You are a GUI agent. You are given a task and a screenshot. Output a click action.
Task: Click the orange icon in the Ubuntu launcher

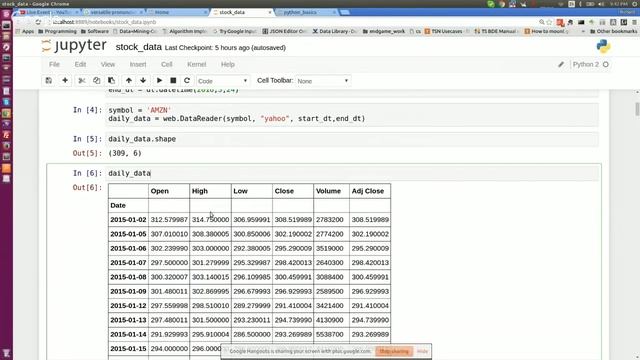pyautogui.click(x=6, y=168)
